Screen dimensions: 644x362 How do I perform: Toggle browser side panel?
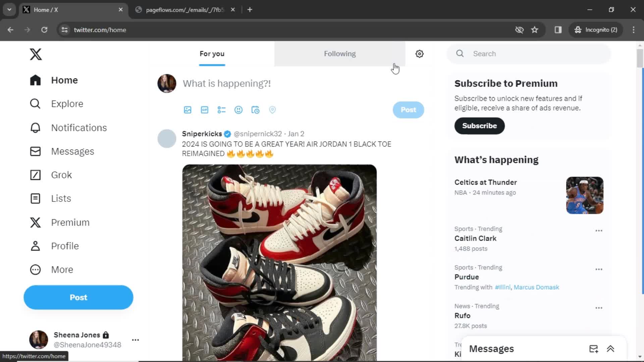[558, 30]
